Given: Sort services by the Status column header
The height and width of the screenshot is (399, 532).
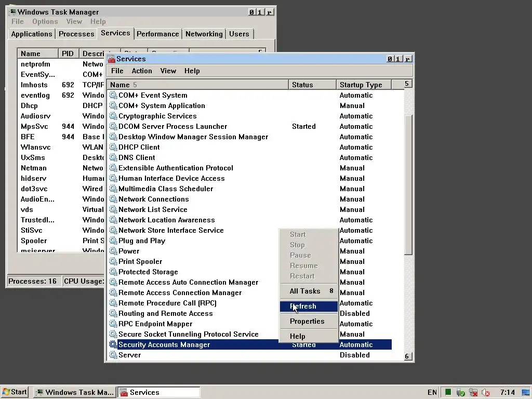Looking at the screenshot, I should pyautogui.click(x=312, y=85).
